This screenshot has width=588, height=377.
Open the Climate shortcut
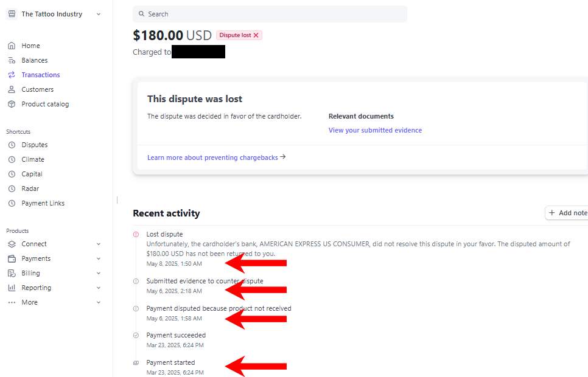33,159
